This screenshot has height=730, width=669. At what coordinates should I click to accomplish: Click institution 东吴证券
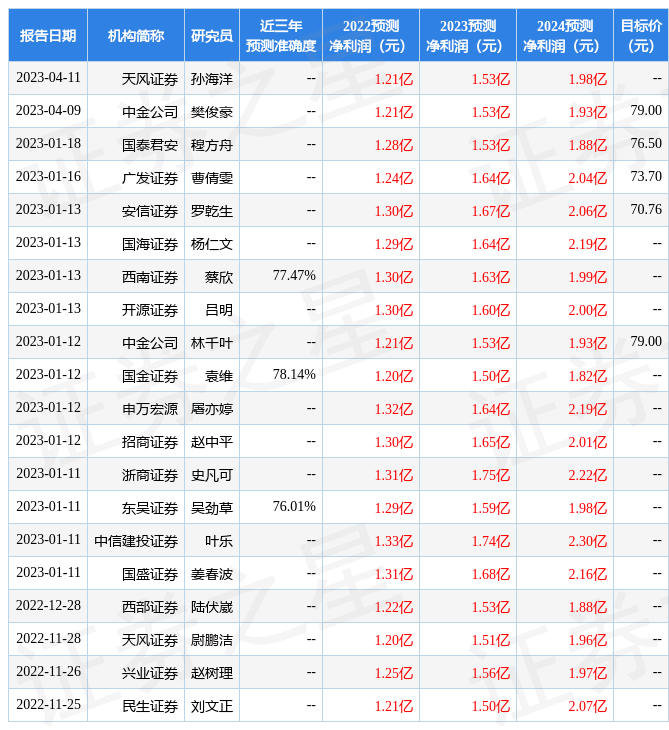pos(150,508)
